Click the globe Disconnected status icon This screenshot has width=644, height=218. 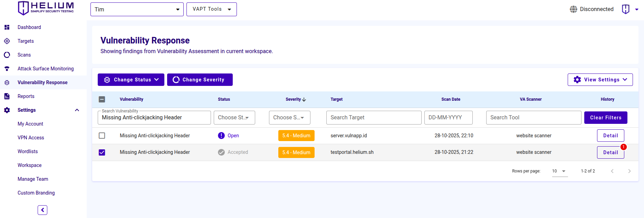point(573,9)
